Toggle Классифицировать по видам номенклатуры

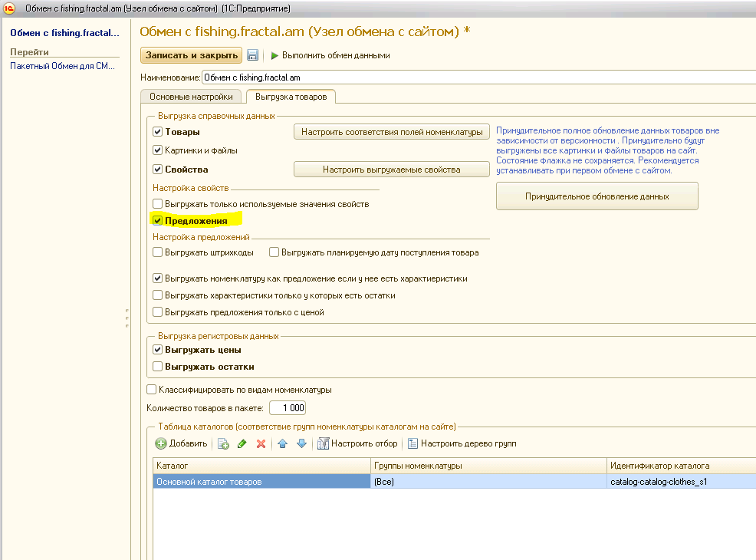click(152, 390)
